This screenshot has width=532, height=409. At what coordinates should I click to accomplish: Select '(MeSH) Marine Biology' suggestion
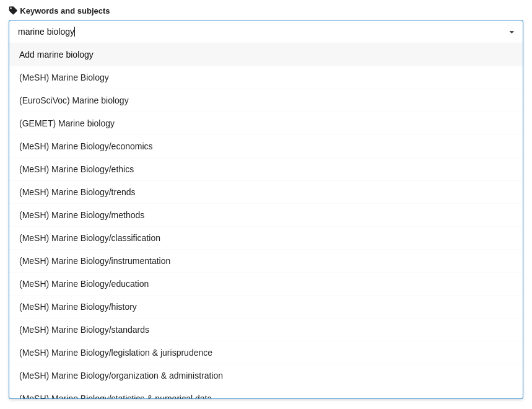coord(266,77)
